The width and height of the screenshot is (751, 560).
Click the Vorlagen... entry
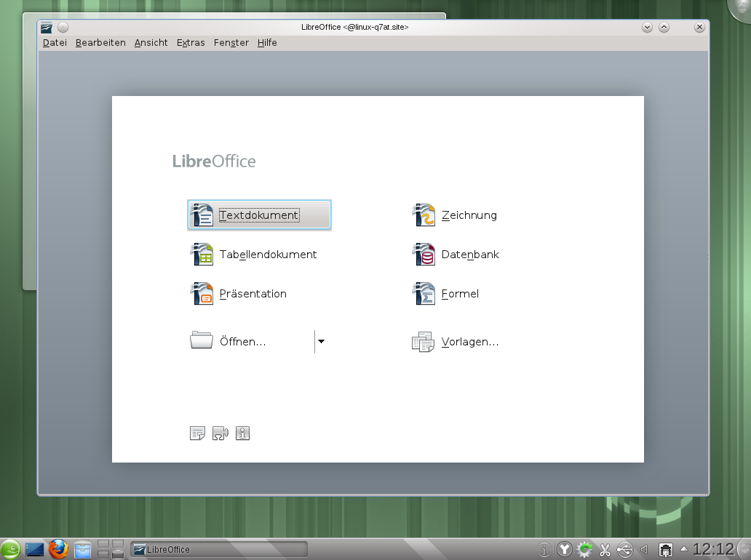[x=472, y=341]
